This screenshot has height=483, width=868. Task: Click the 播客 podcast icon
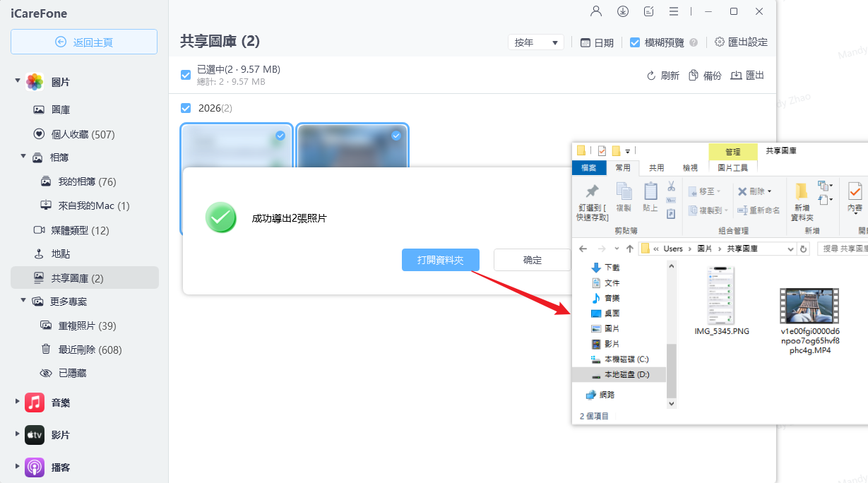34,467
